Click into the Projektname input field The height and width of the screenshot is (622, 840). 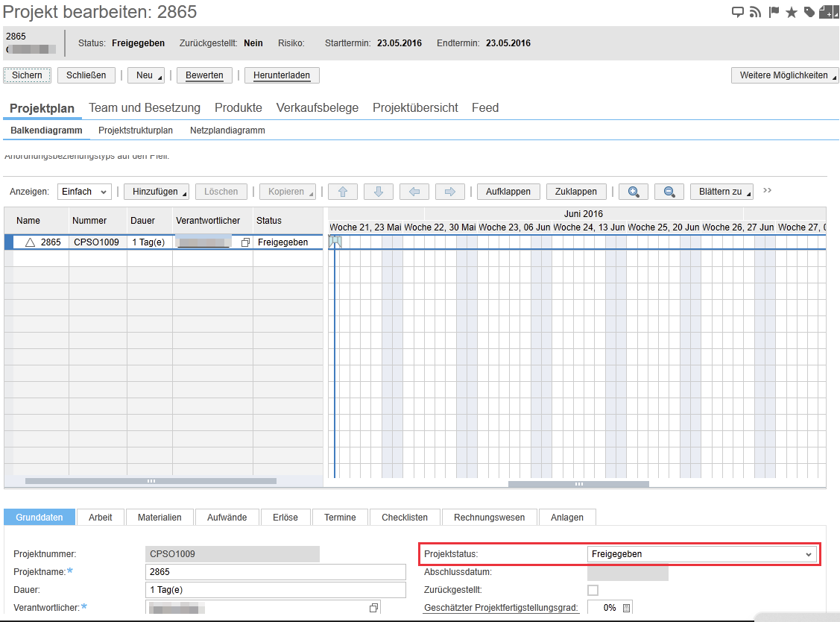pyautogui.click(x=275, y=572)
